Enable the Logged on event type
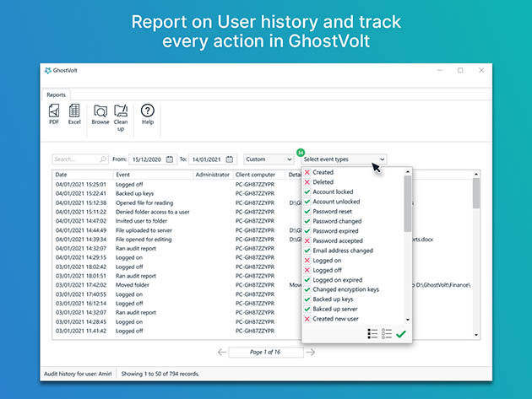 point(307,261)
